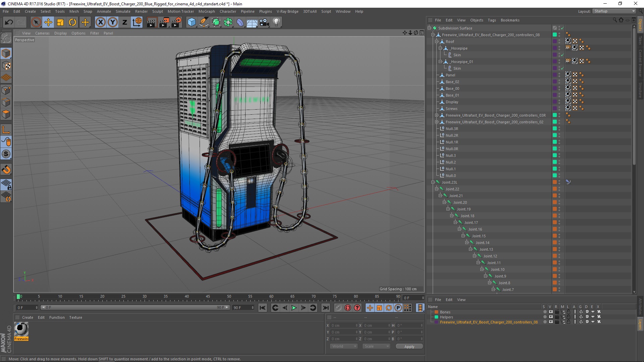Switch to Edges mode

(6, 102)
